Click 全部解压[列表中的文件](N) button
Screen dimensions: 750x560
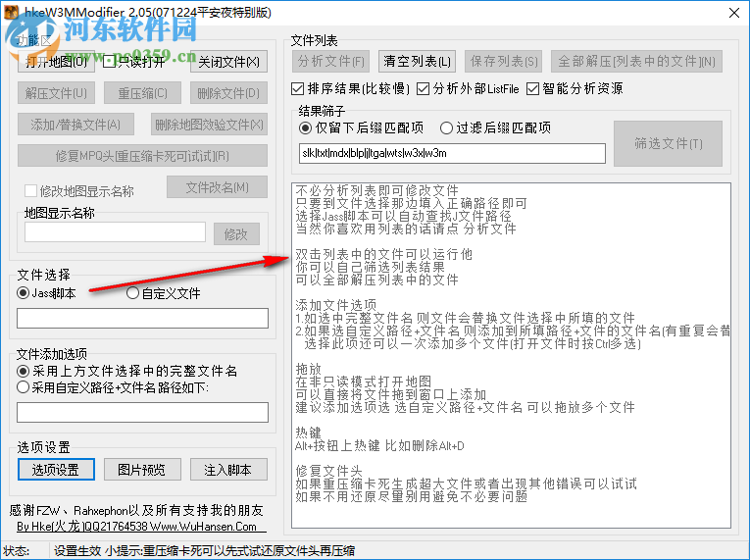tap(636, 61)
